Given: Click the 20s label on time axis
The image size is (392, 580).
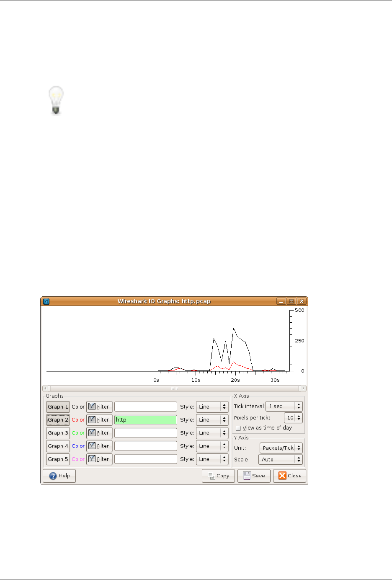Looking at the screenshot, I should (235, 380).
